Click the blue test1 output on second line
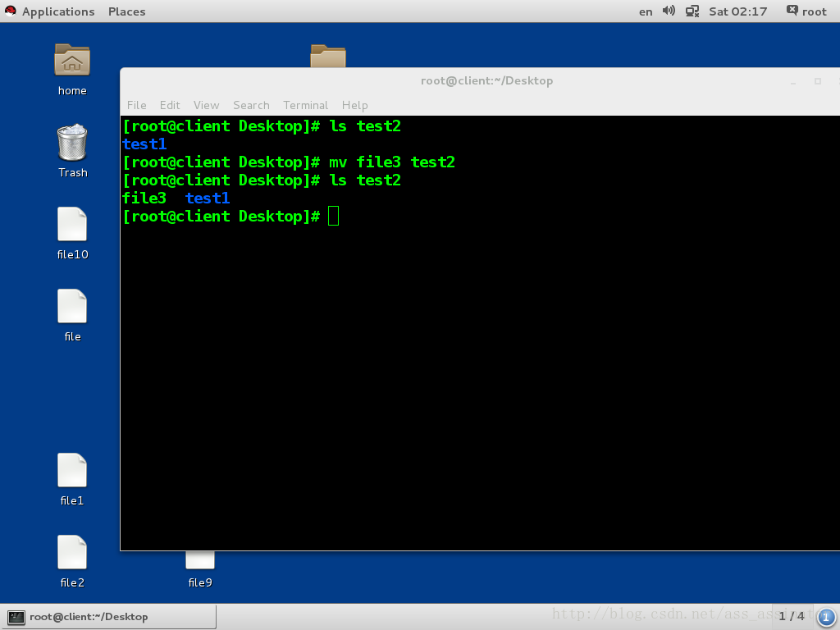Viewport: 840px width, 630px height. pos(144,144)
